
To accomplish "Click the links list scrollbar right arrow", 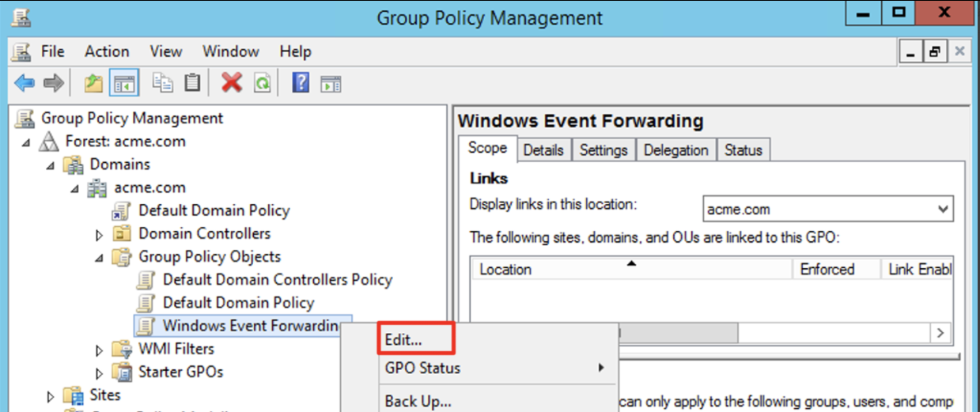I will tap(940, 332).
